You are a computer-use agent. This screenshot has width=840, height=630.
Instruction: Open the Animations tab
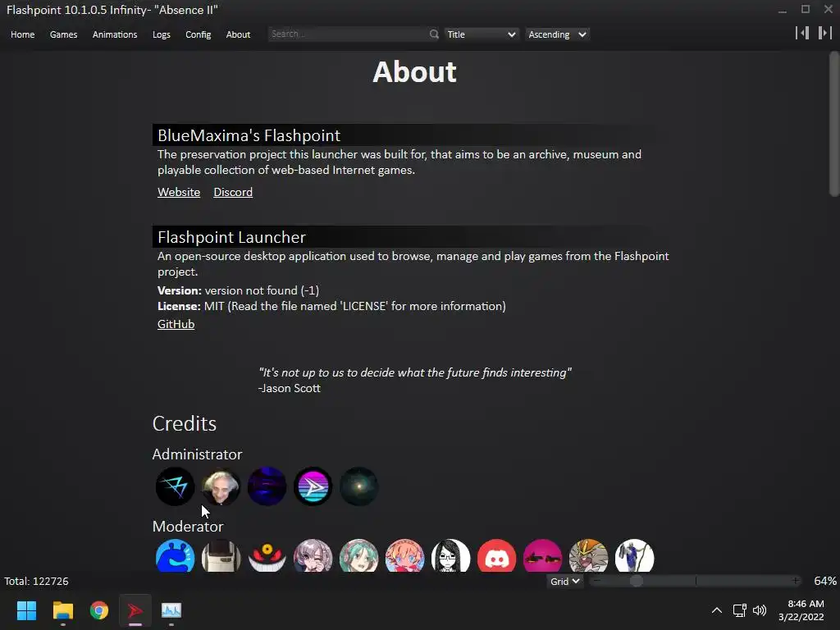click(x=115, y=34)
